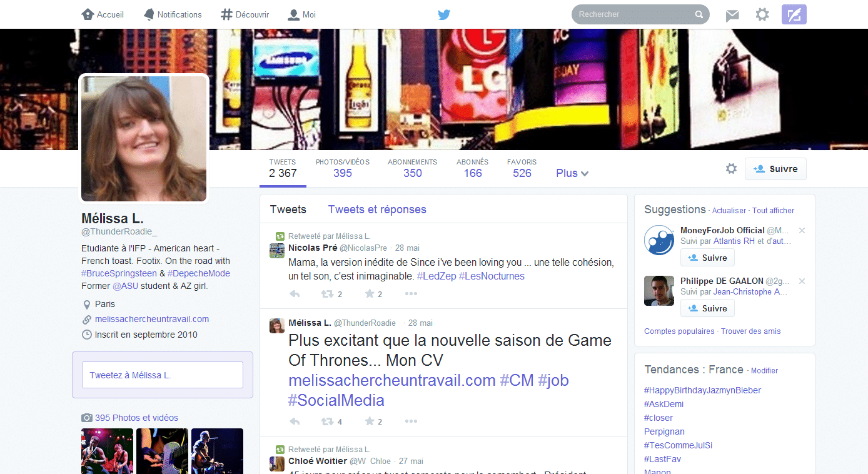Click MoneyForJob Official avatar

click(659, 240)
